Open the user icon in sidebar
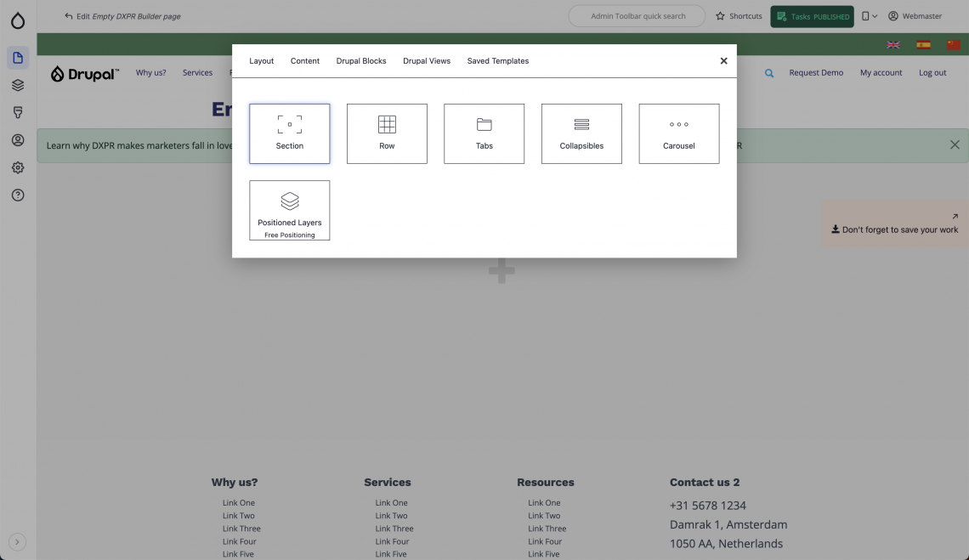Screen dimensions: 969x560 tap(18, 140)
